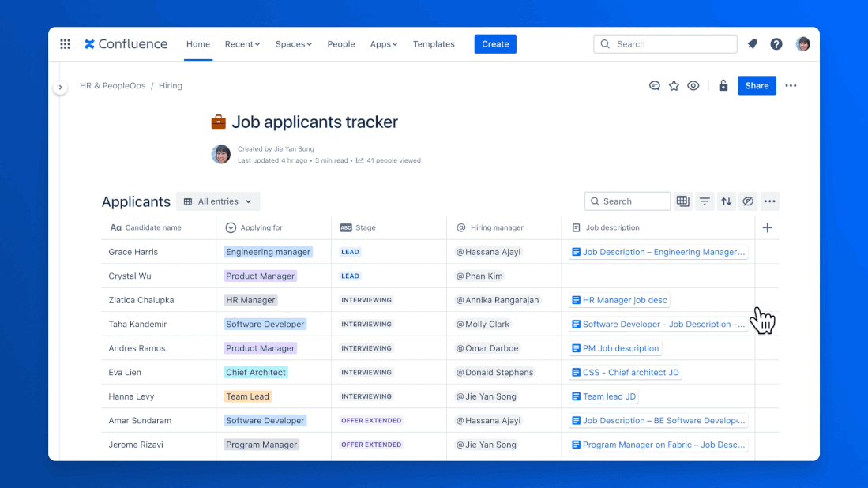Click the sort arrows icon

coord(726,201)
